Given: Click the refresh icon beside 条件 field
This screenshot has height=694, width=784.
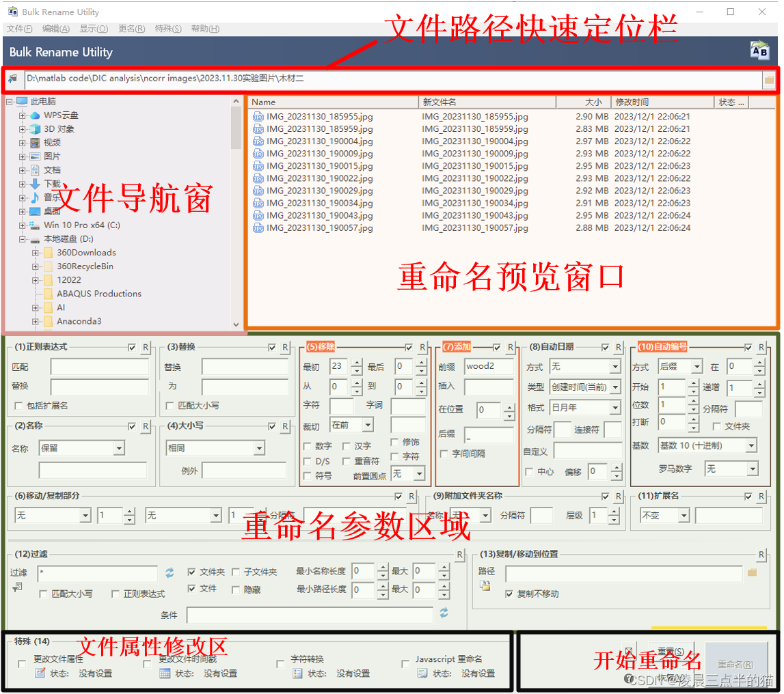Looking at the screenshot, I should tap(444, 613).
